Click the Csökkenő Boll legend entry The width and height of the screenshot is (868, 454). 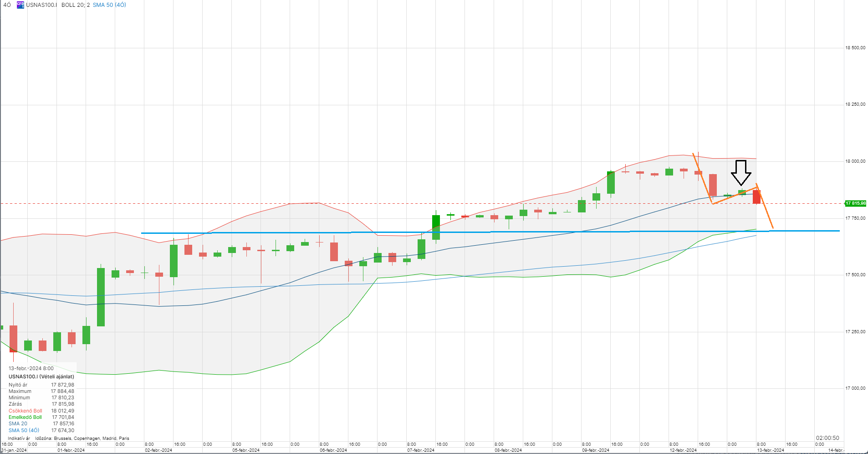pos(25,411)
